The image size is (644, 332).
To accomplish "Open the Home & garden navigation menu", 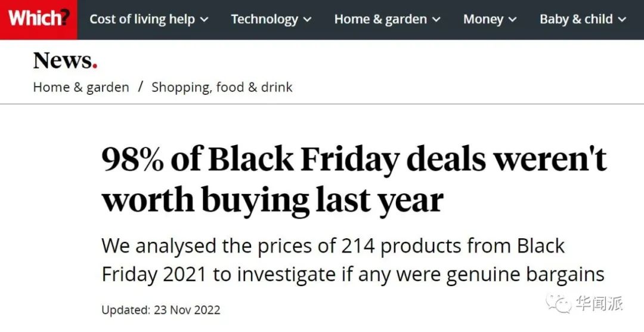I will click(380, 19).
